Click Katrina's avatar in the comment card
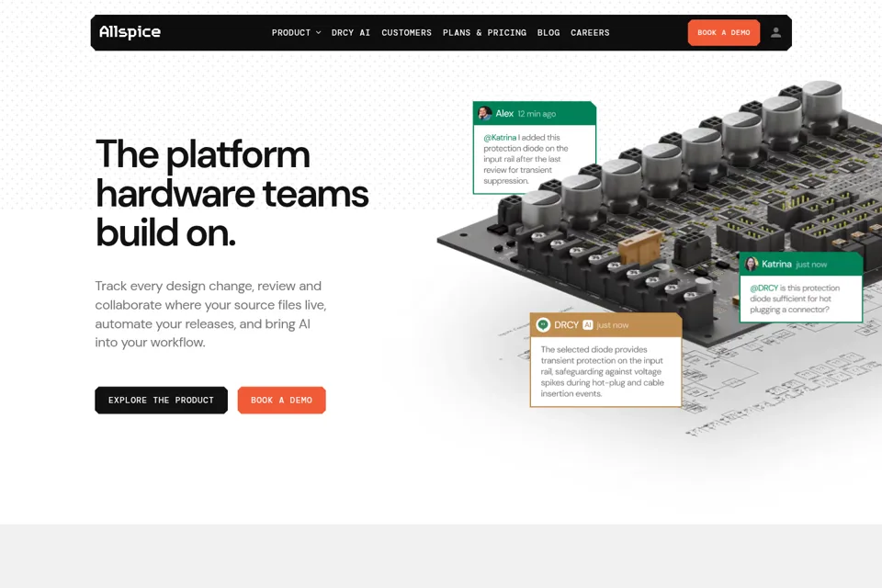 point(752,264)
